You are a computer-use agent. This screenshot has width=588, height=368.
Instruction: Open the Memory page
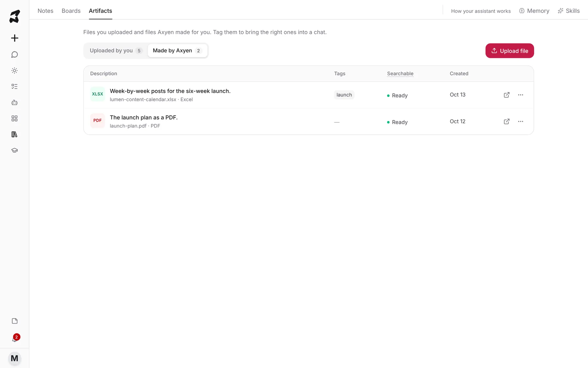(534, 11)
